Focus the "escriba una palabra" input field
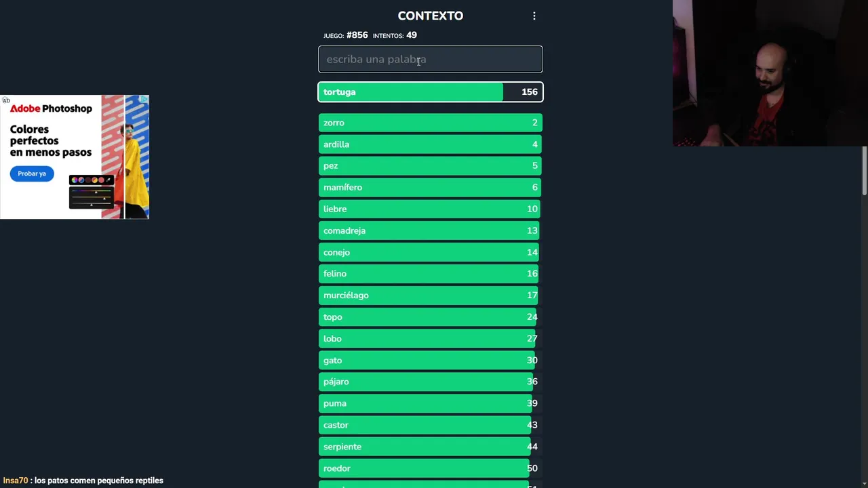 coord(430,59)
